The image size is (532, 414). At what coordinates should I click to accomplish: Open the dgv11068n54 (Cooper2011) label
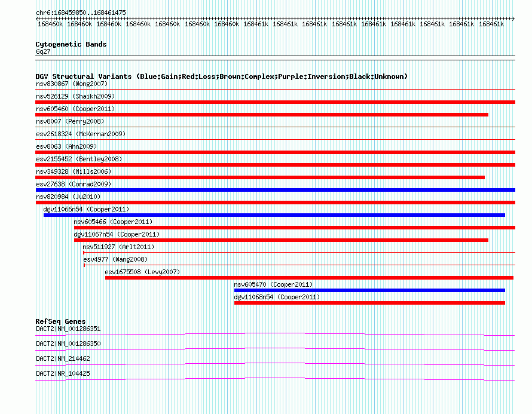[277, 297]
